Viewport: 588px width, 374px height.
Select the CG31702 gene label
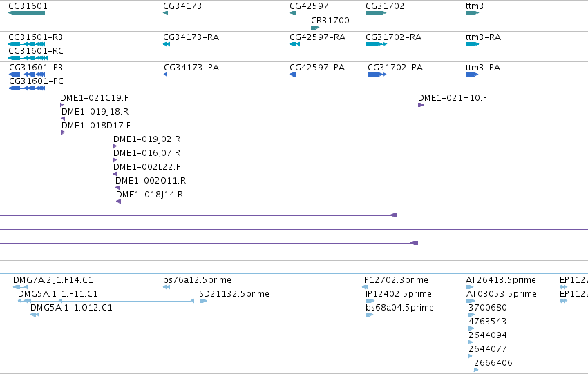(385, 6)
